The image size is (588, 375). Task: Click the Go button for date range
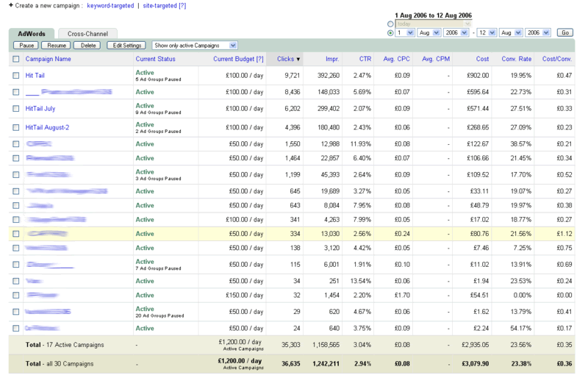click(564, 33)
